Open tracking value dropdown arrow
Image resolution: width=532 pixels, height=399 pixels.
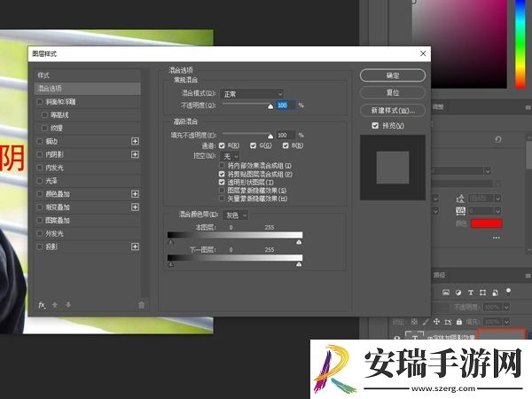(x=497, y=211)
